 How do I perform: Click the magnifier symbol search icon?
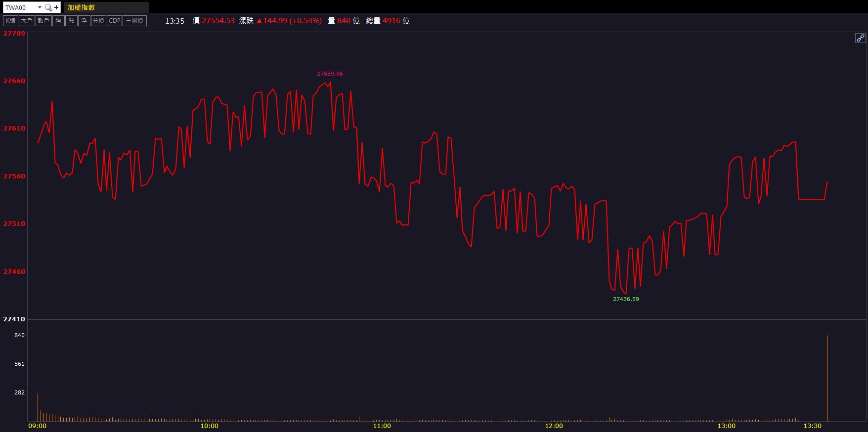(48, 7)
